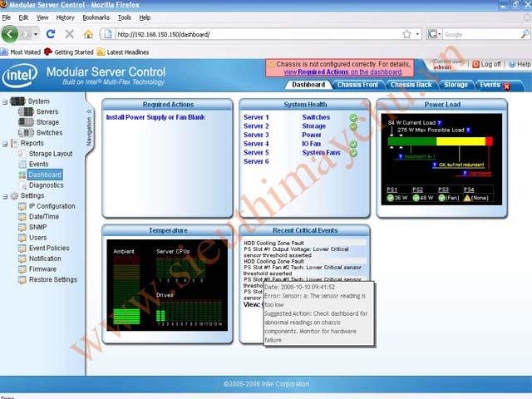Click power load yellow bar segment
532x399 pixels.
pos(461,141)
